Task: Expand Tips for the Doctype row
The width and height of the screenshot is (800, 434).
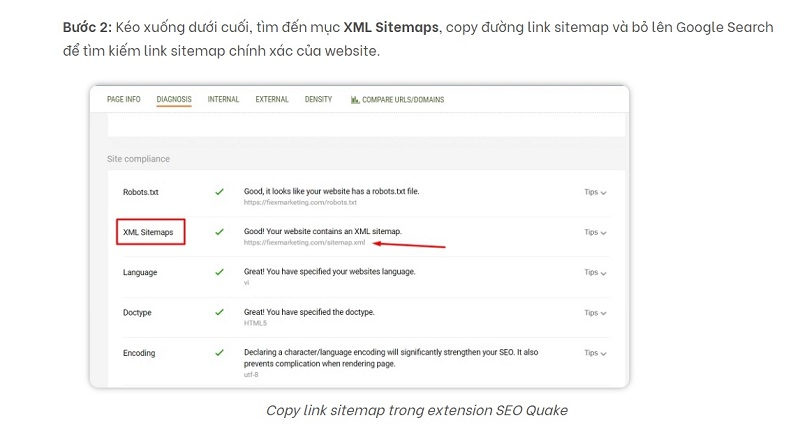Action: tap(595, 313)
